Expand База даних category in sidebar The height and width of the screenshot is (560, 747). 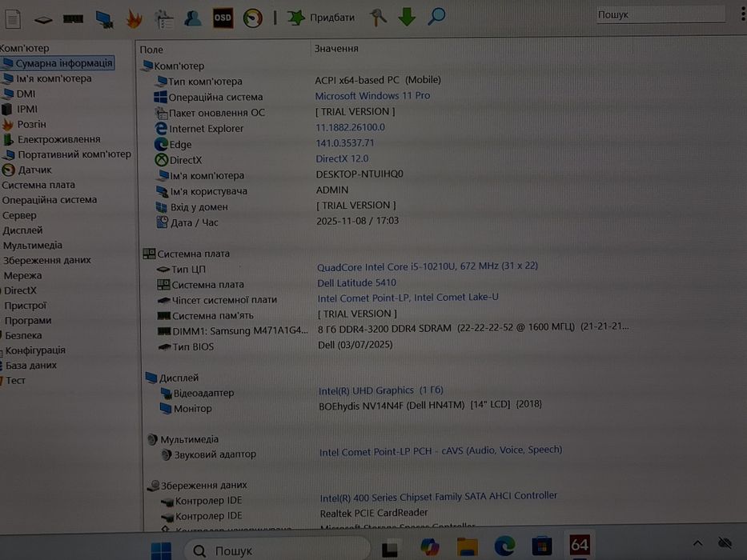pos(30,366)
